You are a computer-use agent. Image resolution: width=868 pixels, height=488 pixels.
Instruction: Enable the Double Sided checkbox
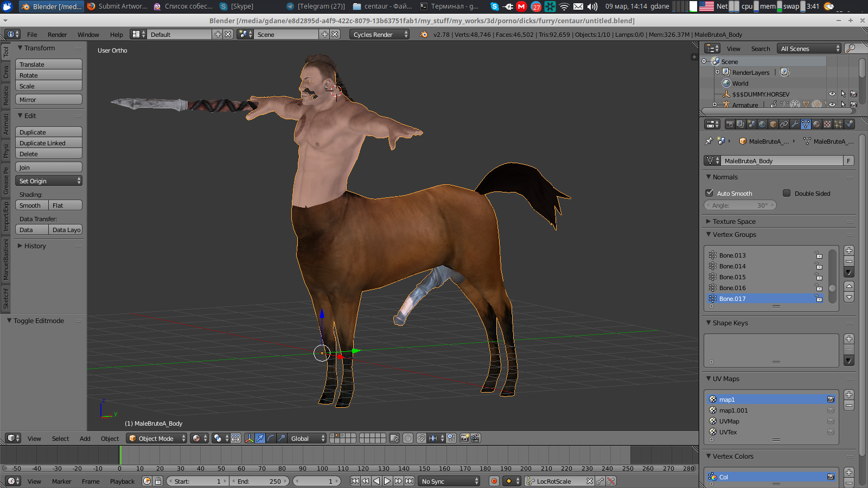click(787, 193)
